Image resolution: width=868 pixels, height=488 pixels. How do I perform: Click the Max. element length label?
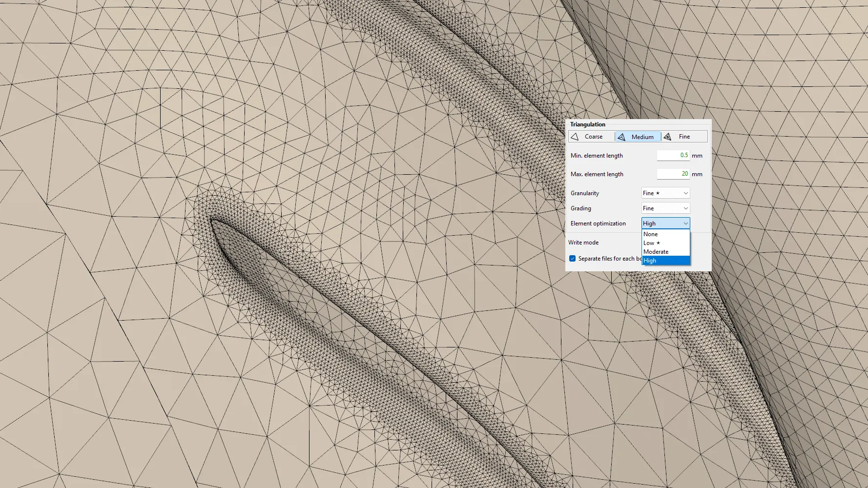(597, 174)
